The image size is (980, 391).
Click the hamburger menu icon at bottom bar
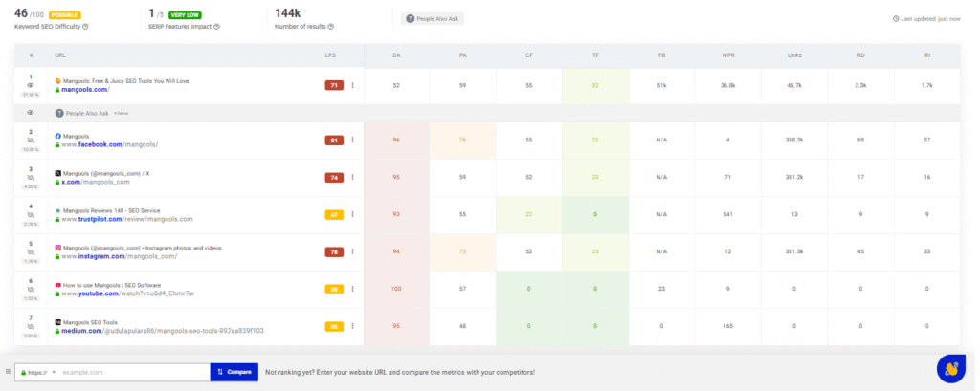(x=8, y=372)
